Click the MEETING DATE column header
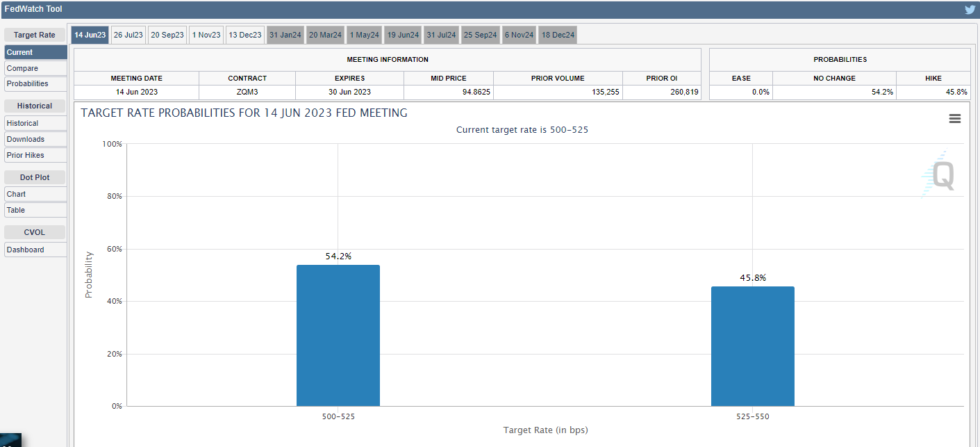Viewport: 980px width, 447px height. (136, 79)
